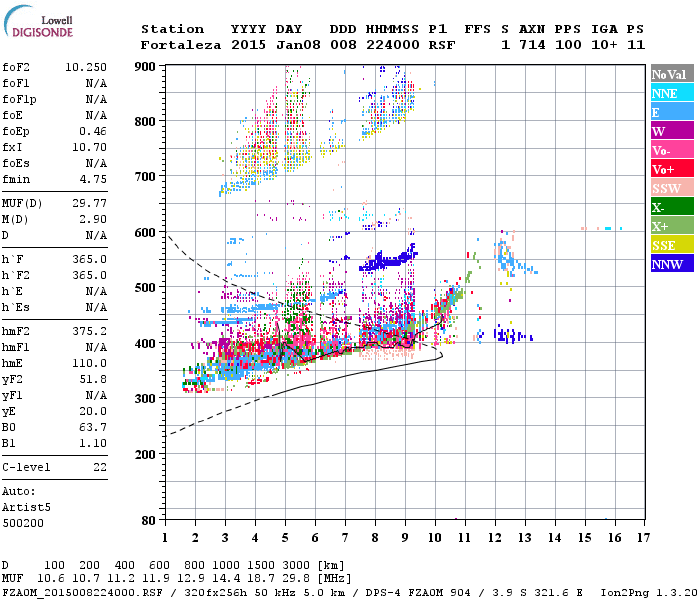Image resolution: width=700 pixels, height=600 pixels.
Task: Click the W purple legend swatch
Action: coord(672,131)
